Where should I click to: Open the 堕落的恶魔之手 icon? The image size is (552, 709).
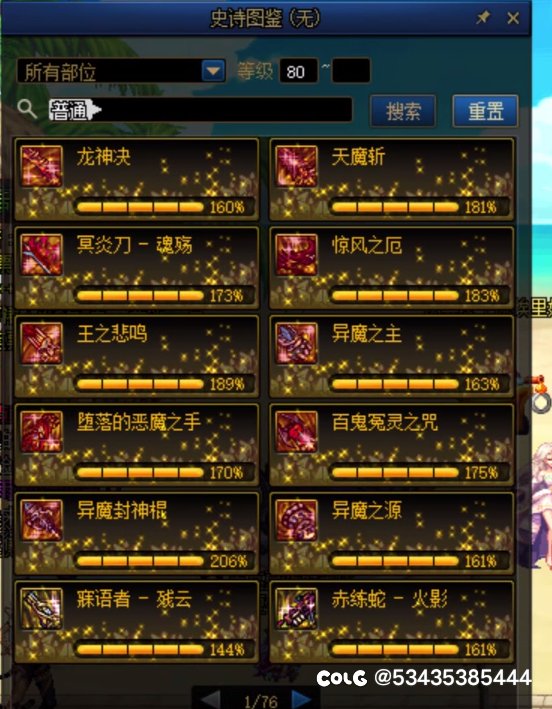click(x=41, y=432)
